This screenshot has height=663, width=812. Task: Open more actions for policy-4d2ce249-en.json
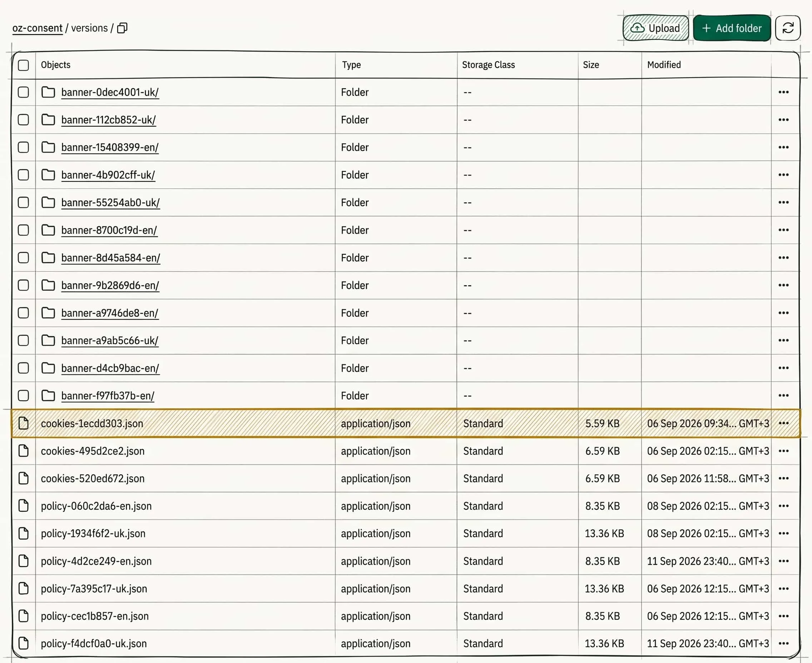tap(783, 560)
